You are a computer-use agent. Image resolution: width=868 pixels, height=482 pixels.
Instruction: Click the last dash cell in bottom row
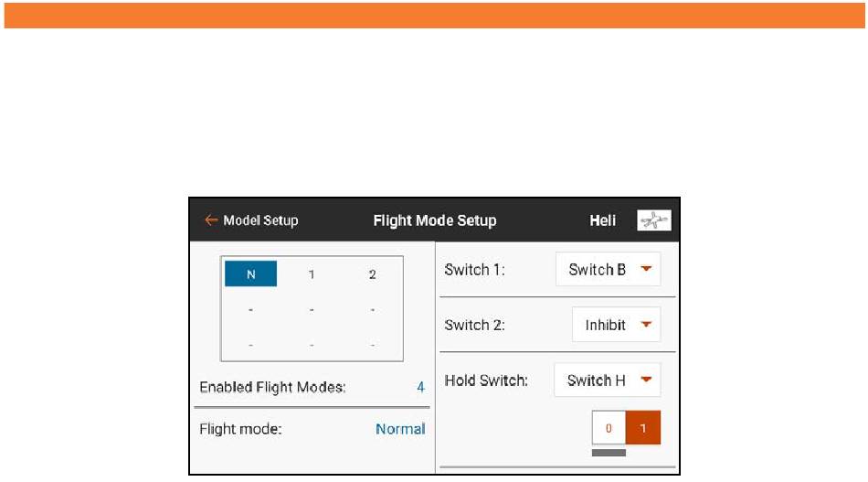(x=373, y=345)
